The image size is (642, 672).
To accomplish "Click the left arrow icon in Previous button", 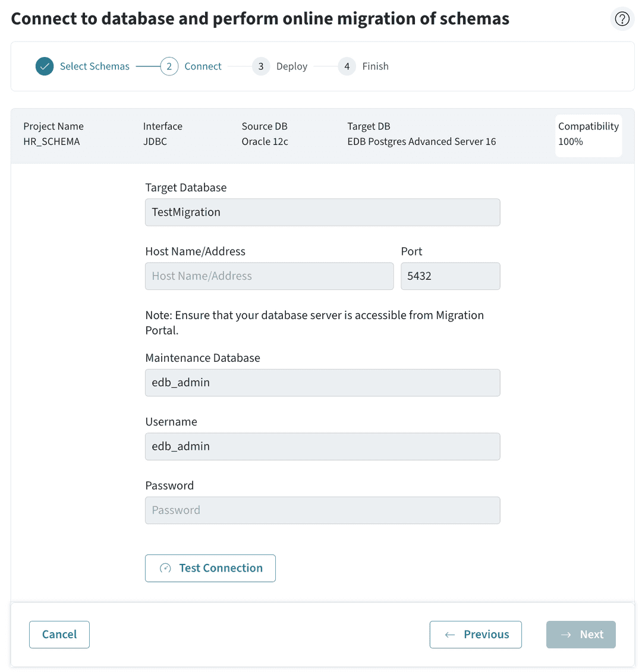I will tap(449, 635).
